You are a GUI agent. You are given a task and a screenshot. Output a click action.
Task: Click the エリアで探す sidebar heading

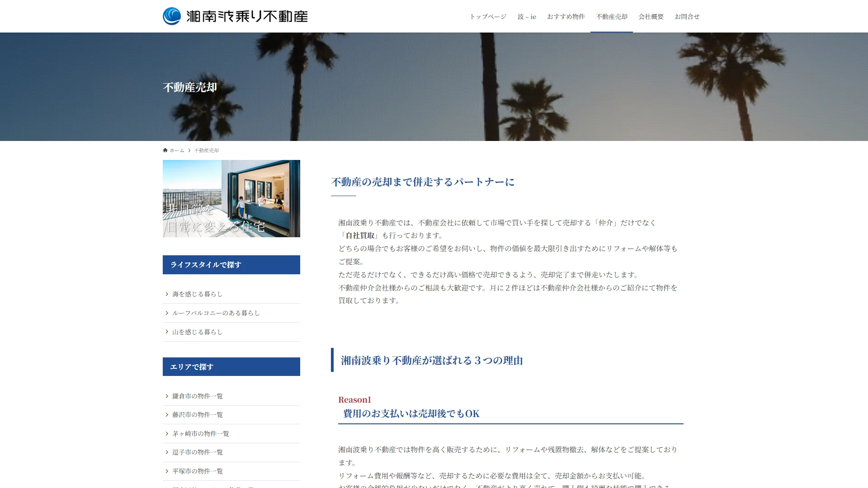coord(231,367)
